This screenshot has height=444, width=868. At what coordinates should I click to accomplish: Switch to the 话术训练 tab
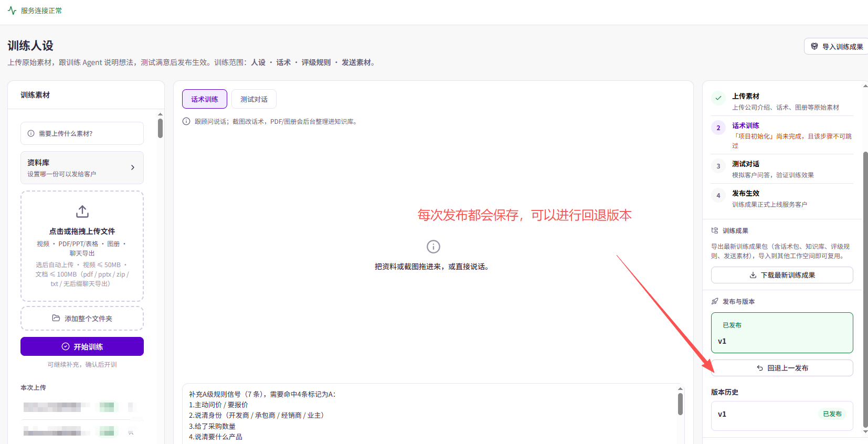[x=205, y=99]
